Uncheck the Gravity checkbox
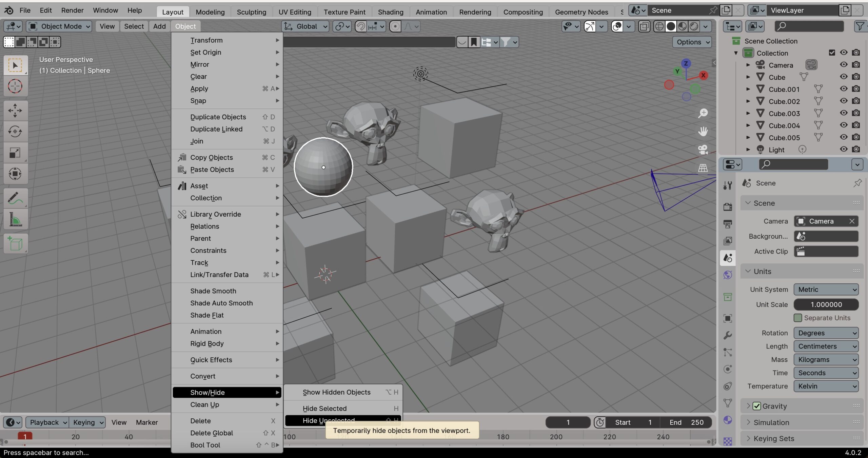The image size is (868, 458). tap(757, 406)
